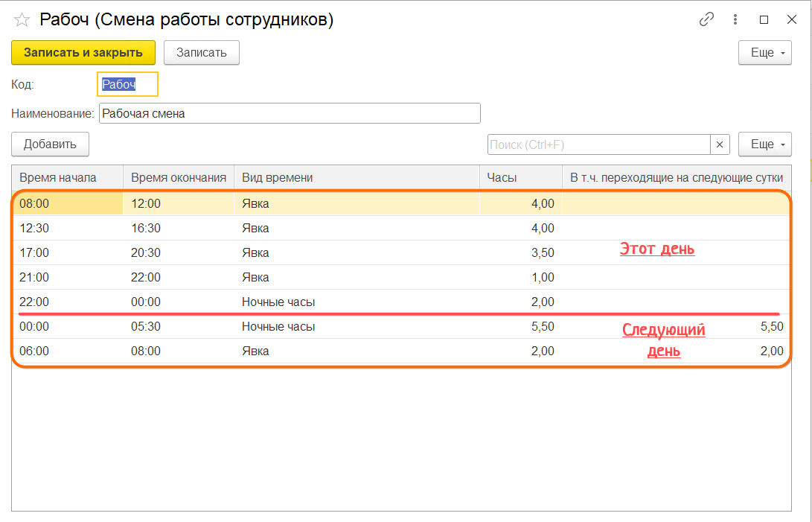Click the favorite star icon

coord(22,20)
